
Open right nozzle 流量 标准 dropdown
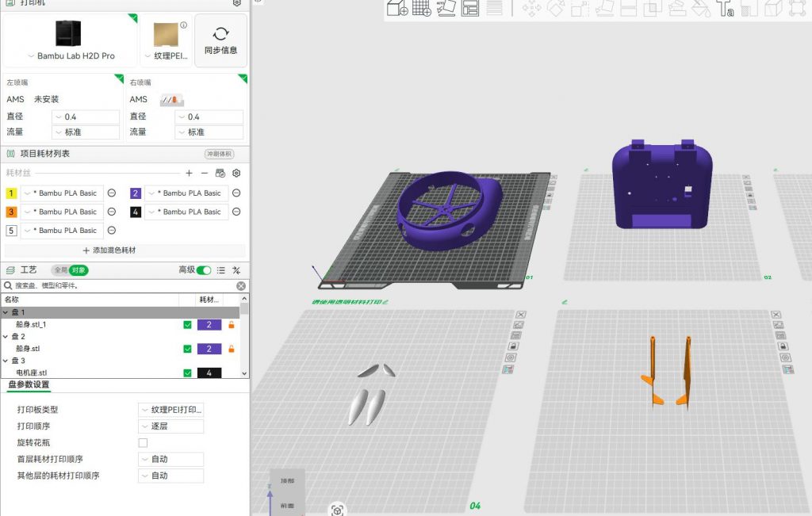[x=209, y=132]
